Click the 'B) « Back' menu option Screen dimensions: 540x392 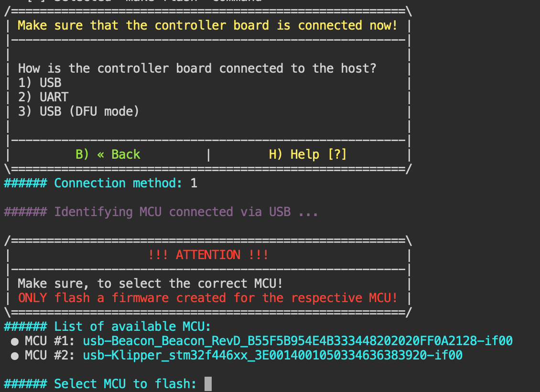[108, 154]
